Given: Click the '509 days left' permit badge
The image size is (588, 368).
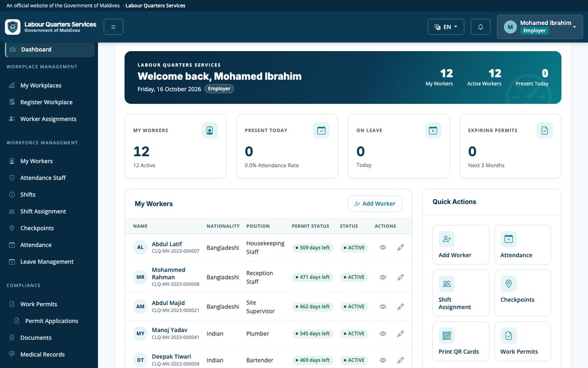Looking at the screenshot, I should click(312, 248).
